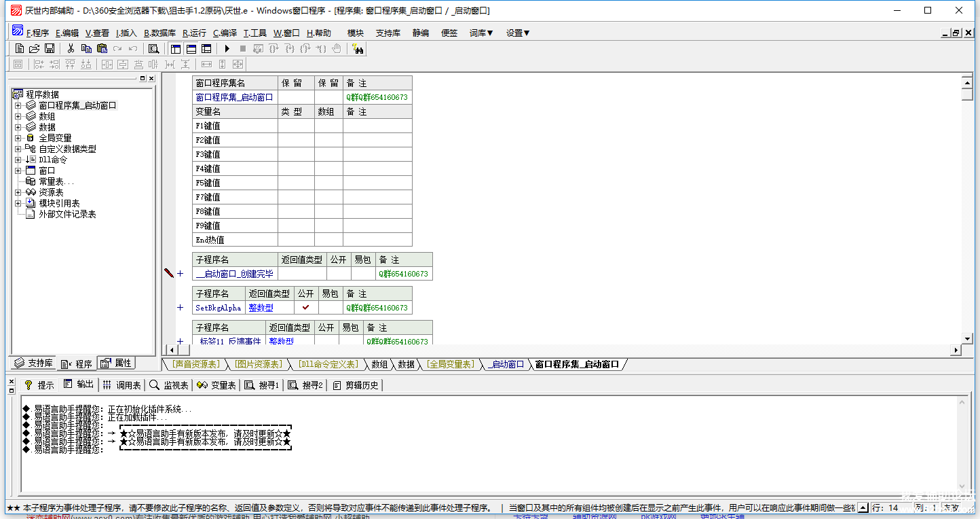Click the hand breakpoint toolbar icon
This screenshot has height=519, width=980.
336,48
